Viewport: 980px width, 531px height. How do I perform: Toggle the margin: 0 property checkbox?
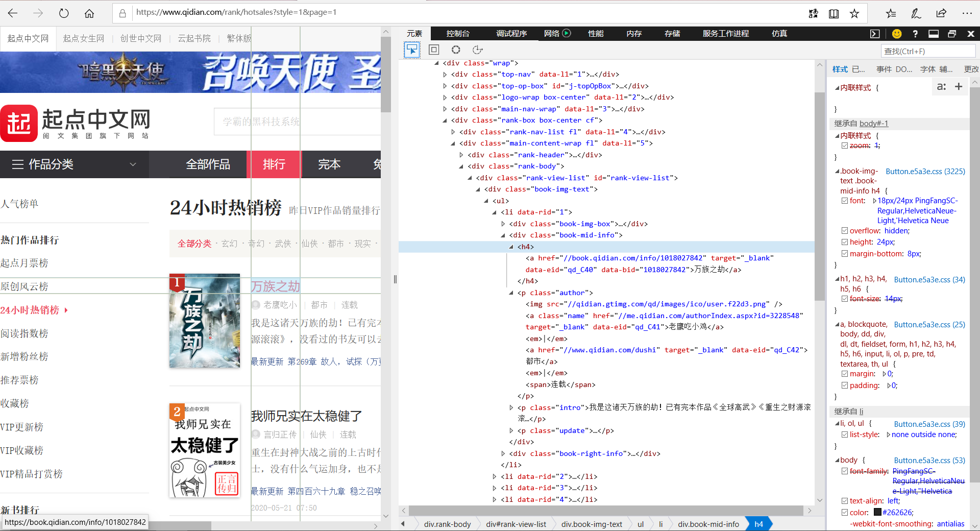tap(845, 374)
